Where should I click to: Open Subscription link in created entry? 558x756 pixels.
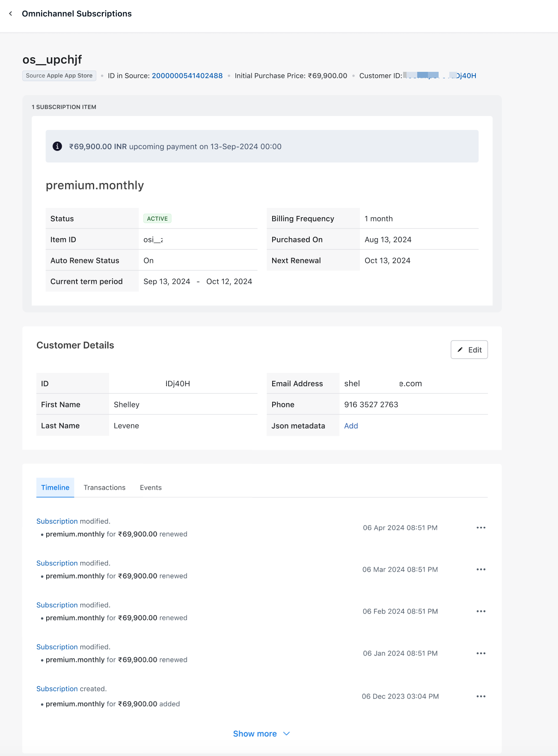pyautogui.click(x=57, y=689)
